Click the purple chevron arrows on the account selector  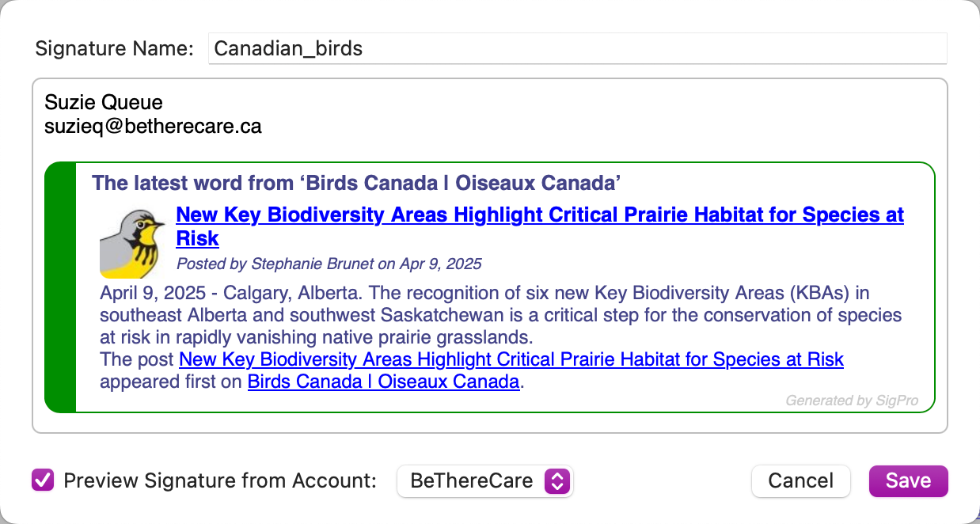(x=556, y=480)
